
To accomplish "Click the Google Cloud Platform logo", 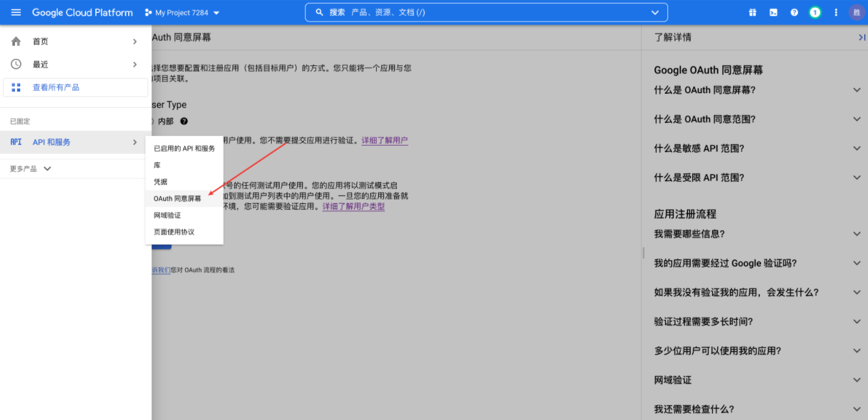I will click(82, 12).
